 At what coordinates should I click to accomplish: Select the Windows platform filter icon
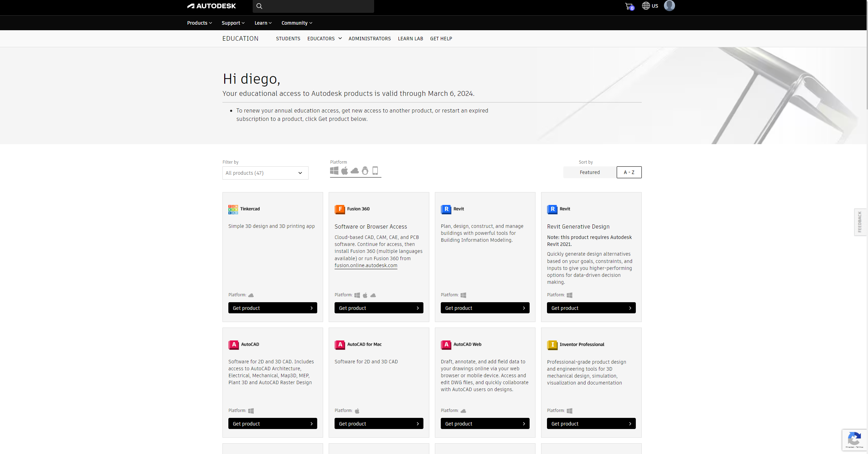tap(334, 171)
